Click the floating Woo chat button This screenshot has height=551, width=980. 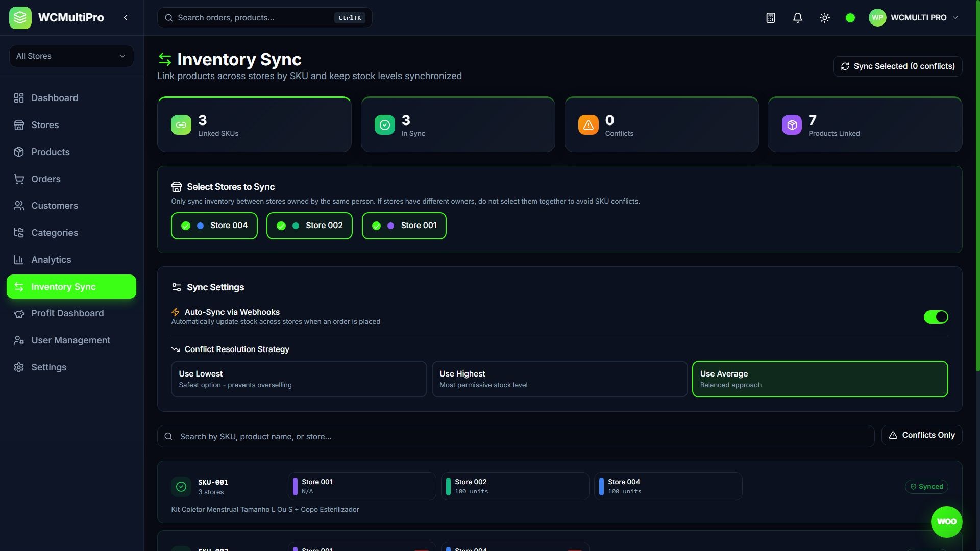(946, 521)
